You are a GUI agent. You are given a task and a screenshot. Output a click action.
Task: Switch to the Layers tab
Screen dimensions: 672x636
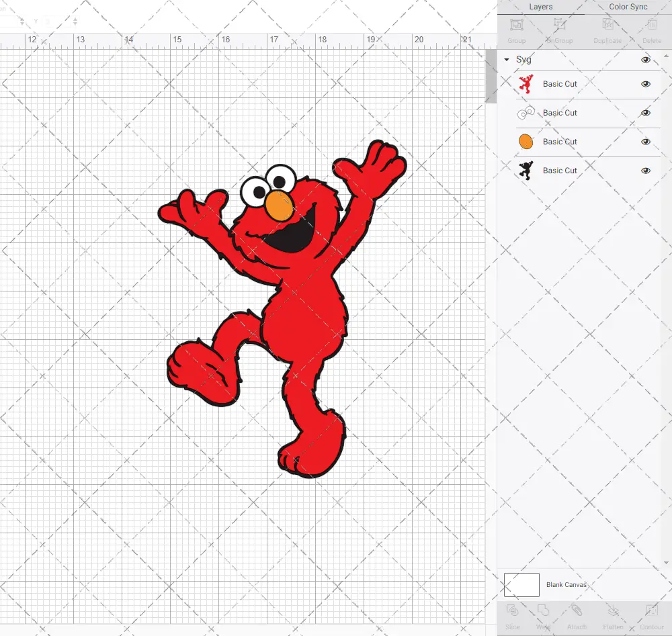541,7
